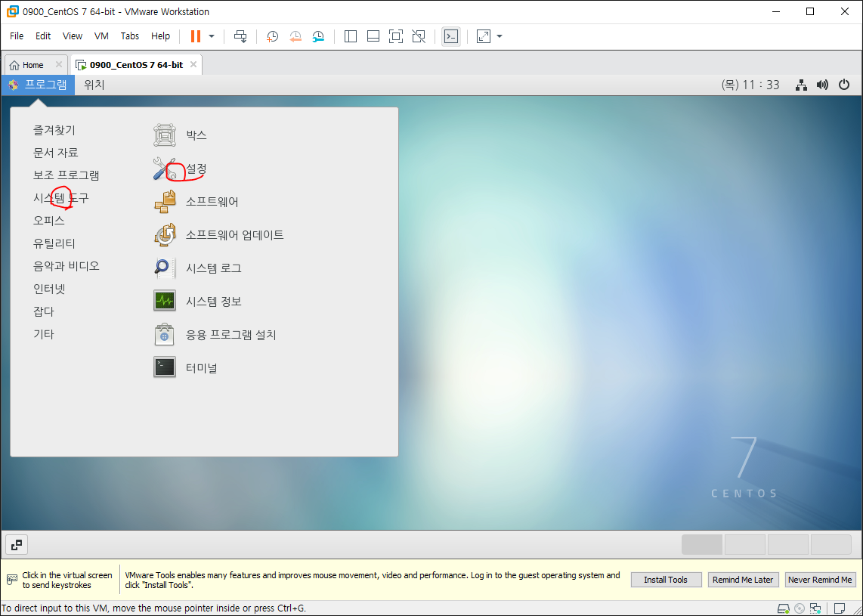Viewport: 863px width, 616px height.
Task: Open the Help menu
Action: [160, 36]
